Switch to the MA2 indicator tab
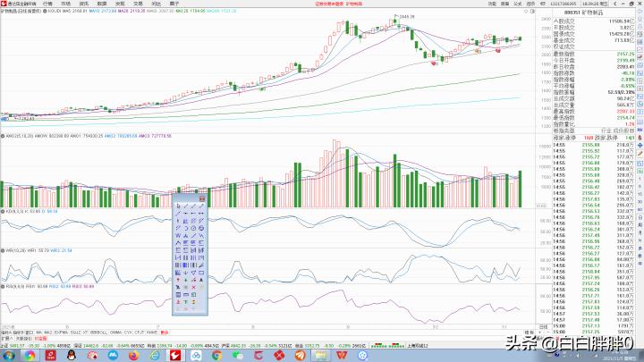This screenshot has height=362, width=644. 48,333
